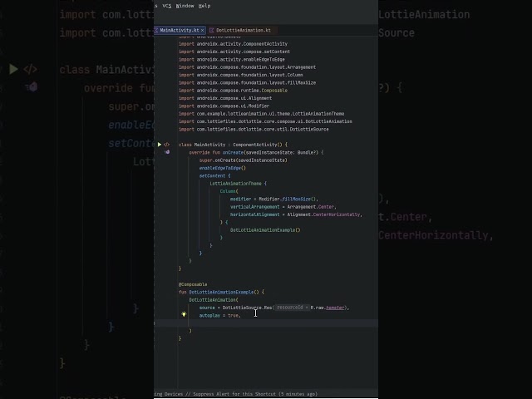Click the 'Column(' call
The image size is (532, 399).
[x=229, y=191]
